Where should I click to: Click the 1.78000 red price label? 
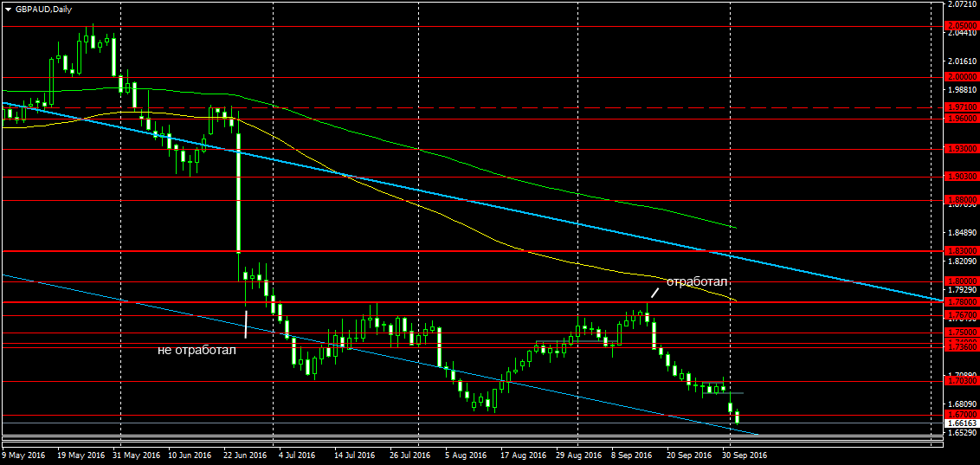click(962, 302)
